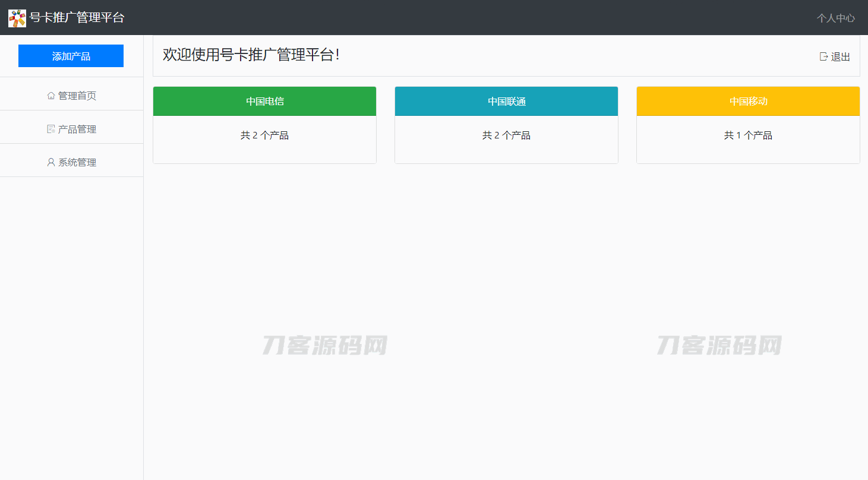Viewport: 868px width, 480px height.
Task: Select the green 中国电信 card header
Action: 265,102
